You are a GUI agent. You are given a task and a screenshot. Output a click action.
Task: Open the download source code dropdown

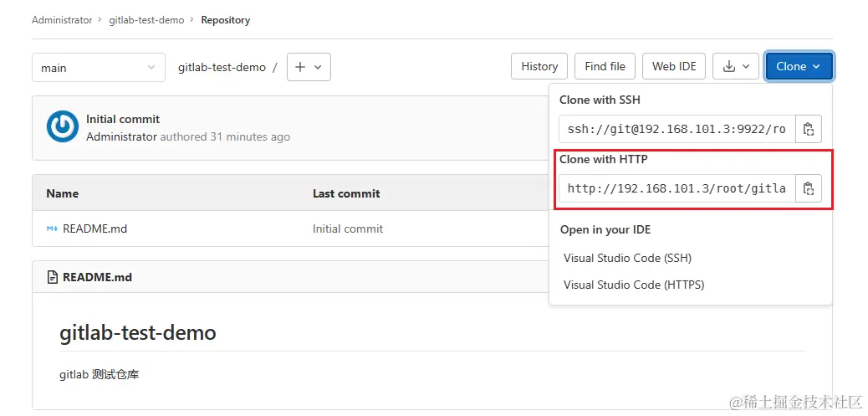736,66
